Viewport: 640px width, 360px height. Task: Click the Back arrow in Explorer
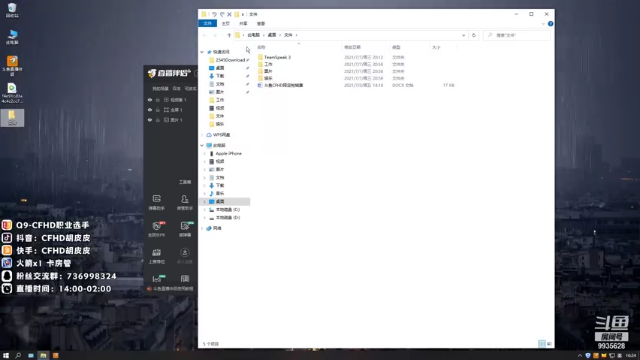click(x=204, y=36)
